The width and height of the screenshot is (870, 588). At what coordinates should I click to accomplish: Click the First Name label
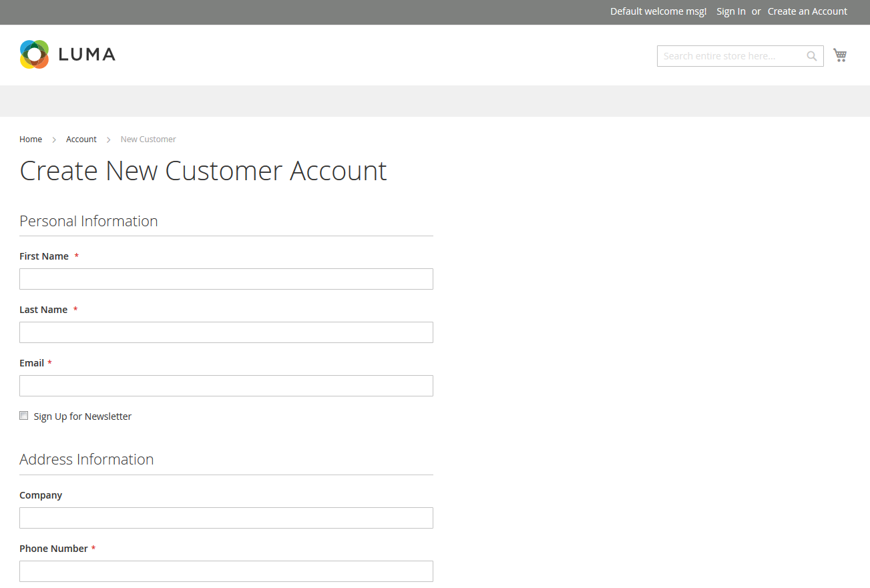(44, 256)
